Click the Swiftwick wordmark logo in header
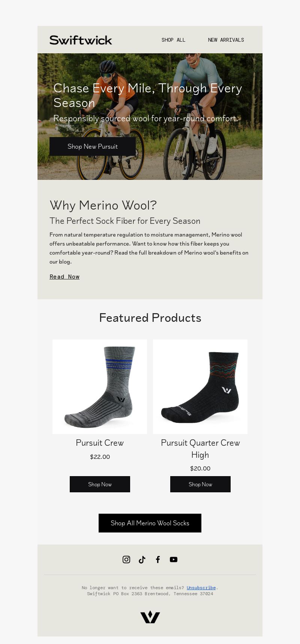The image size is (300, 644). point(81,40)
